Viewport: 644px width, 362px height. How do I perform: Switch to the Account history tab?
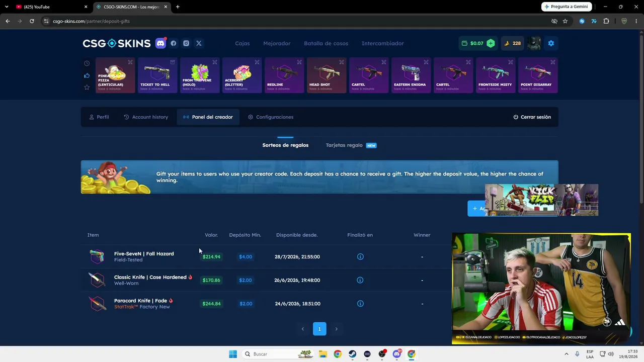tap(146, 117)
